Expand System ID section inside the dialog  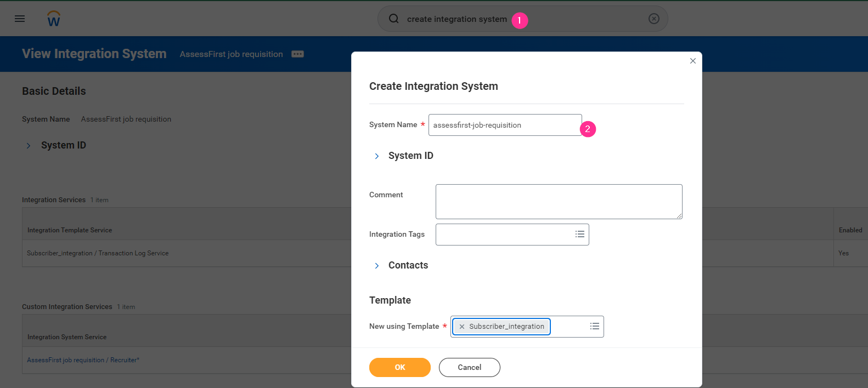pos(377,156)
